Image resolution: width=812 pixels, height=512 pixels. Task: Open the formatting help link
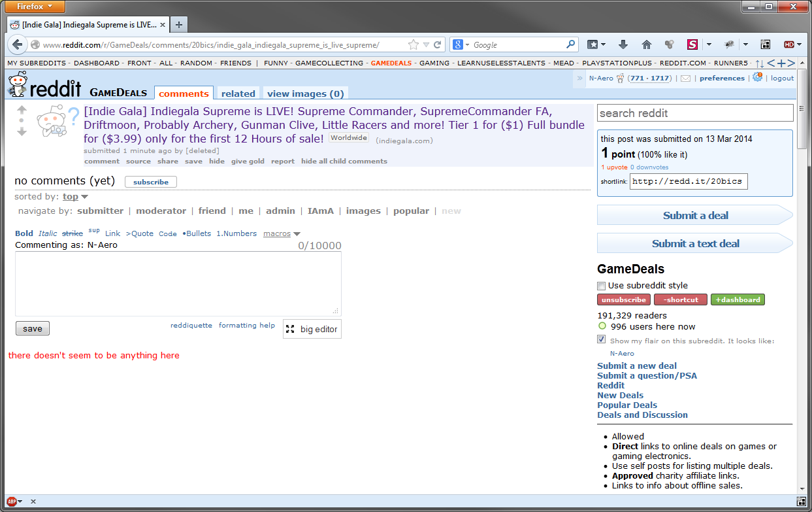click(247, 325)
